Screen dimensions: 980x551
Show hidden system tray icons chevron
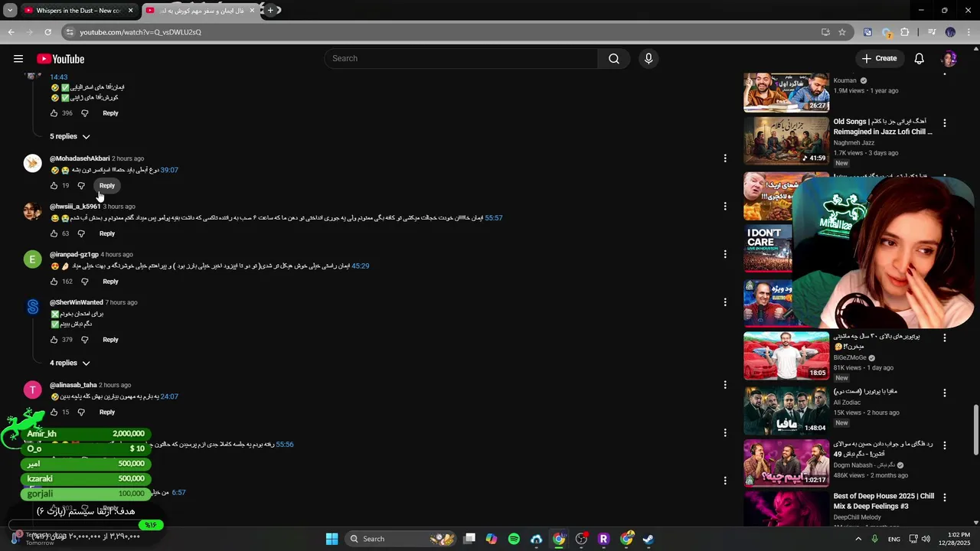coord(857,539)
